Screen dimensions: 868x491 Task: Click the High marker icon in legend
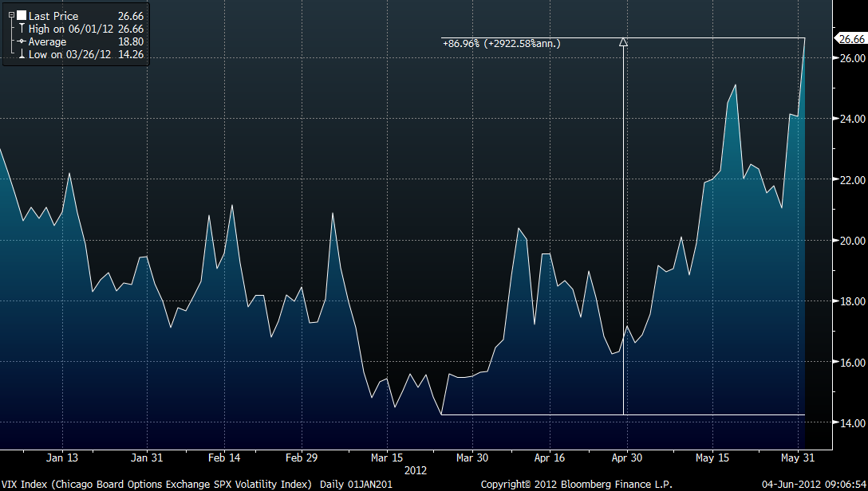[22, 29]
